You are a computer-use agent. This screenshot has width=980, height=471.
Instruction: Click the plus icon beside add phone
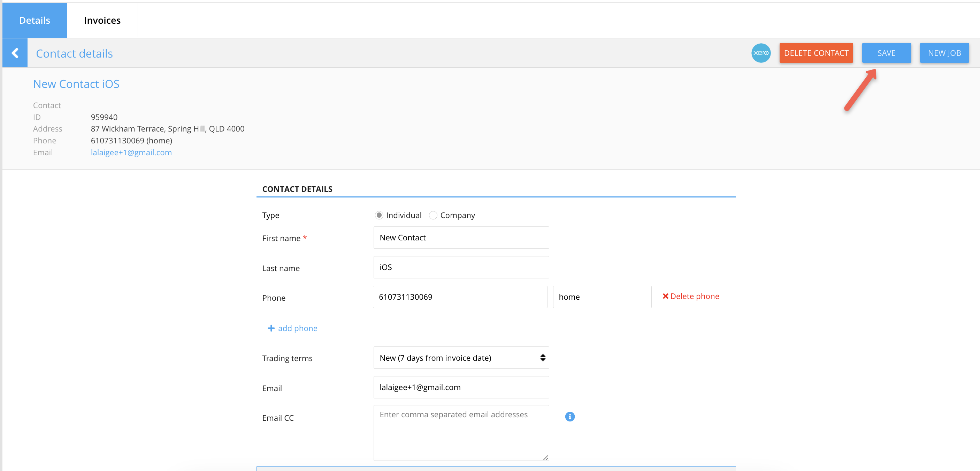[271, 328]
